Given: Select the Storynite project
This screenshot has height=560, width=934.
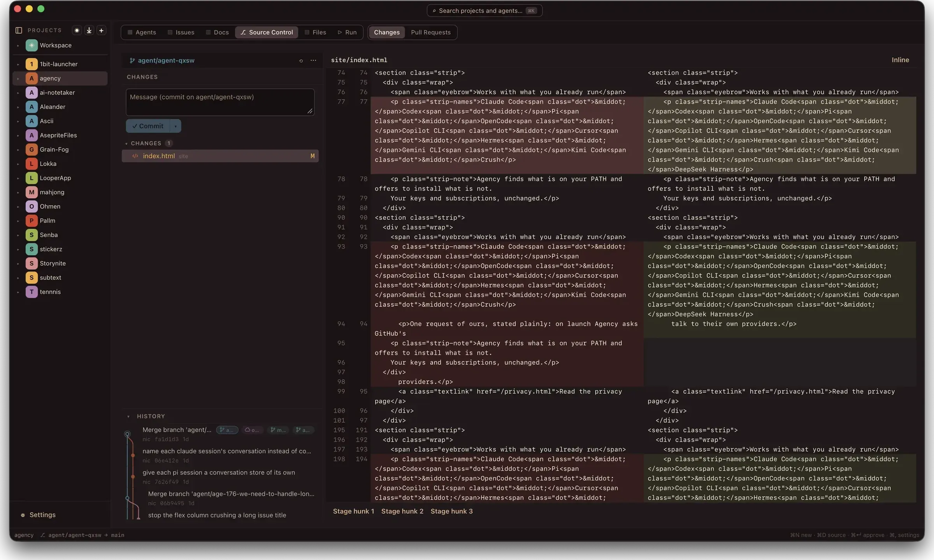Looking at the screenshot, I should coord(60,263).
